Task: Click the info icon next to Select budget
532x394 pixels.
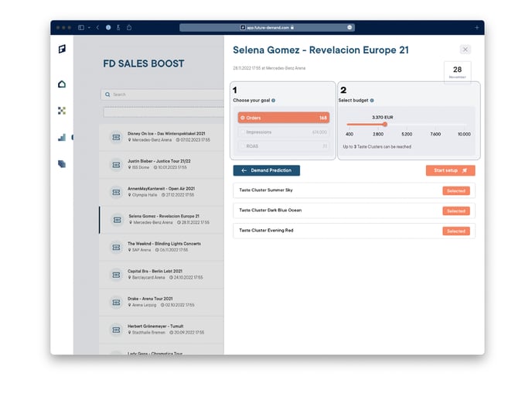Action: [x=372, y=100]
